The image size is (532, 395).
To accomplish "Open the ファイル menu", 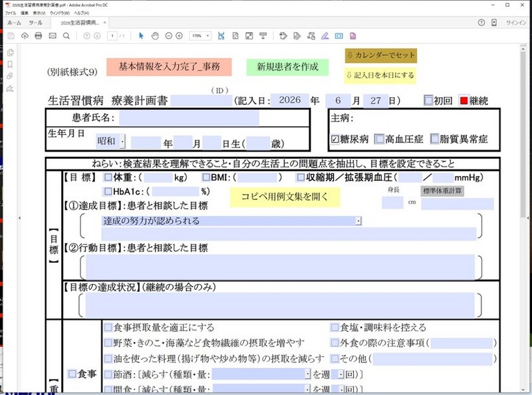I will (x=10, y=13).
